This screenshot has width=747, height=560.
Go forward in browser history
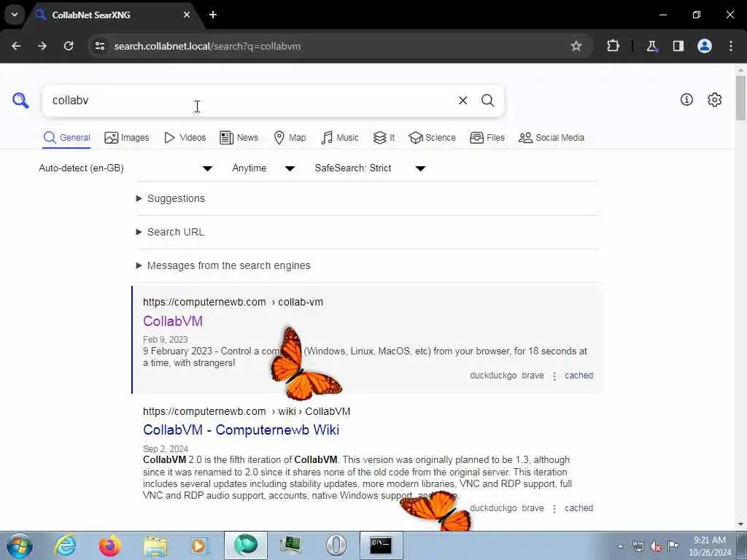point(42,46)
